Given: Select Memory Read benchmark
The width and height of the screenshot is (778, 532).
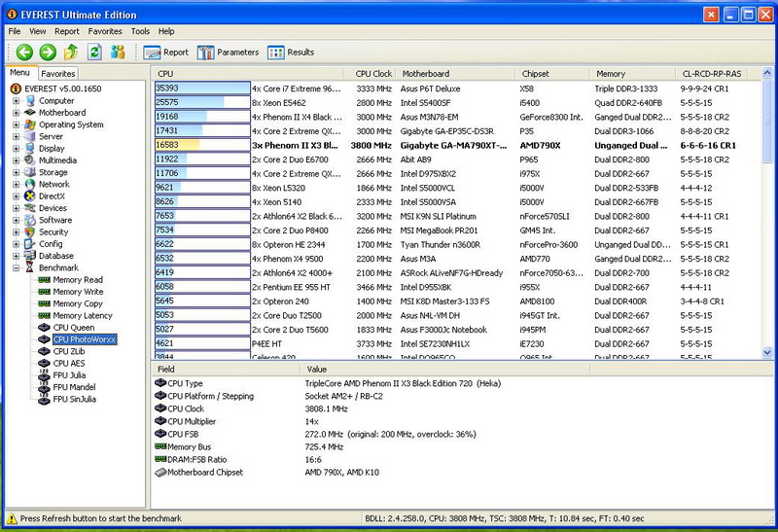Looking at the screenshot, I should [x=78, y=280].
